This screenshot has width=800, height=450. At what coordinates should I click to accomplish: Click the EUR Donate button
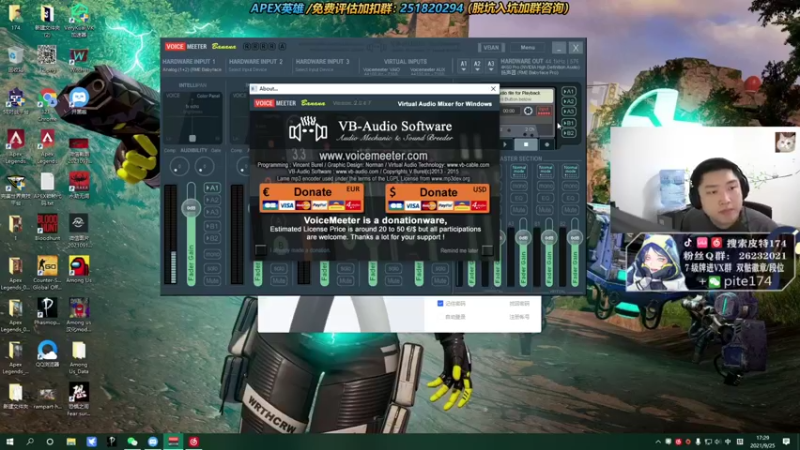(311, 198)
